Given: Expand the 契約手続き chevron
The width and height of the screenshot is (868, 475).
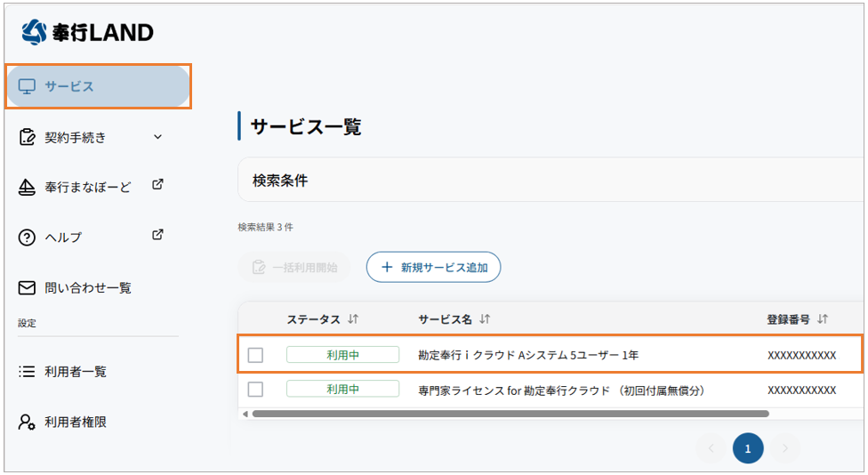Looking at the screenshot, I should point(157,137).
